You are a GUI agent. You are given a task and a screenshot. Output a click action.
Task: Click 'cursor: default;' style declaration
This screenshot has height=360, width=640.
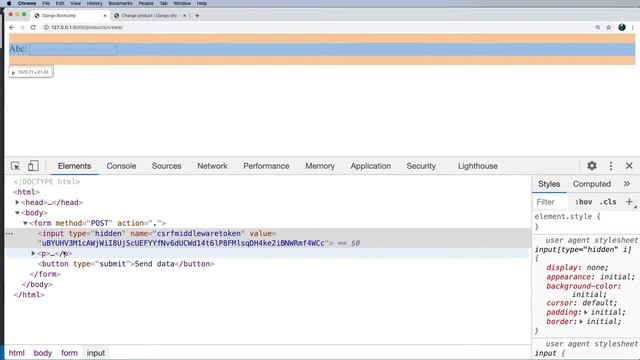[x=582, y=303]
